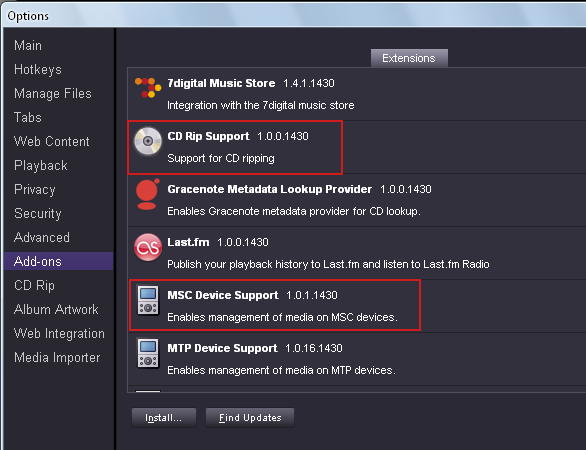586x450 pixels.
Task: Select the CD Rip Support disc icon
Action: point(148,141)
